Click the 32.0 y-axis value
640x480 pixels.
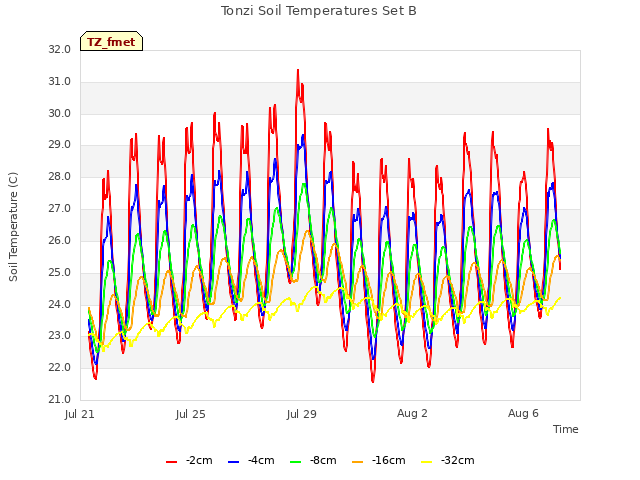point(60,49)
